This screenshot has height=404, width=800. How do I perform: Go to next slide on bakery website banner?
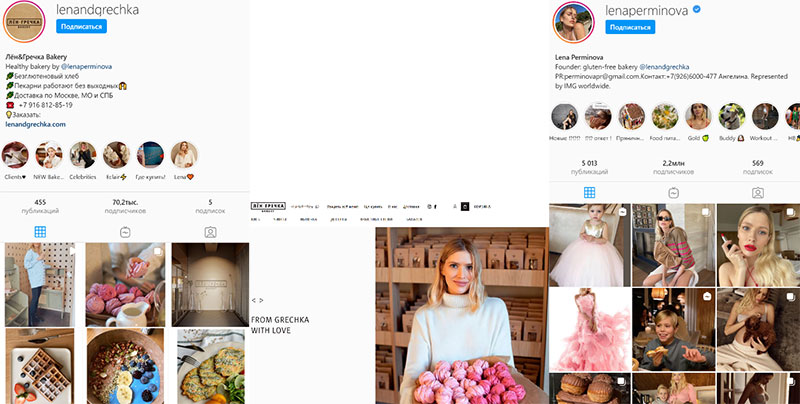[x=262, y=300]
